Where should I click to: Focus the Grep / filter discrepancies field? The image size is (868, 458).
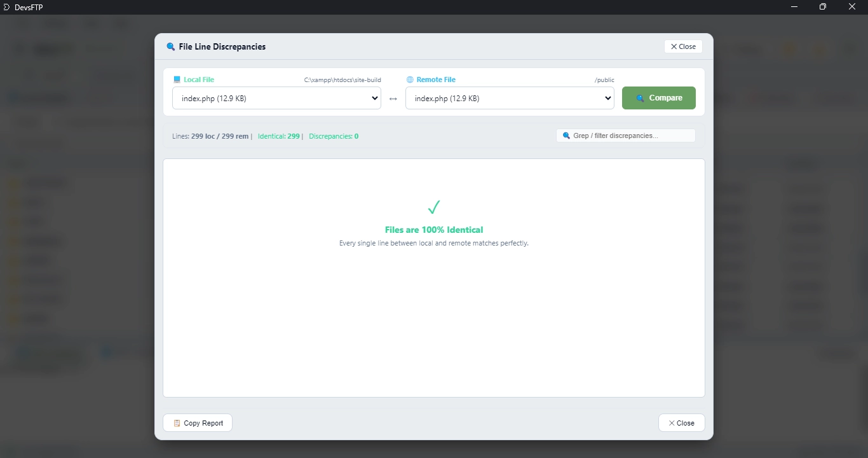pos(626,135)
